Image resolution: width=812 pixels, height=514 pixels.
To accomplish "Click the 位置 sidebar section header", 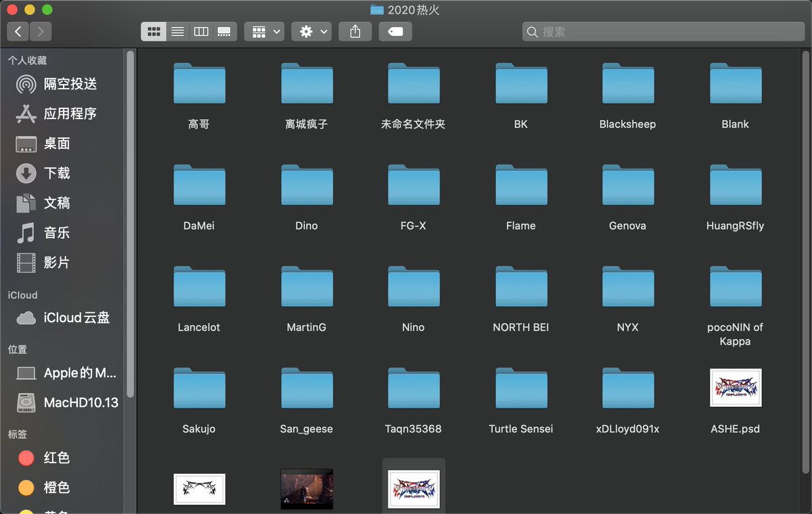I will tap(18, 349).
